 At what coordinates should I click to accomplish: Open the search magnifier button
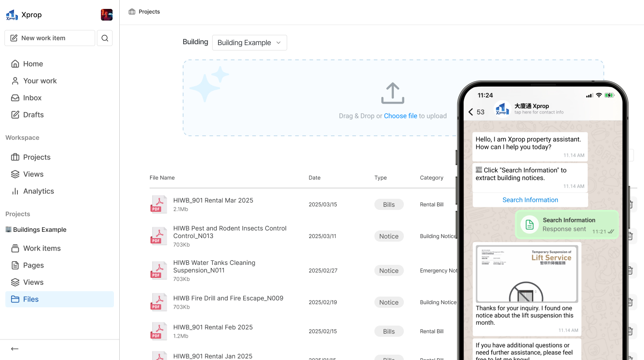click(105, 38)
